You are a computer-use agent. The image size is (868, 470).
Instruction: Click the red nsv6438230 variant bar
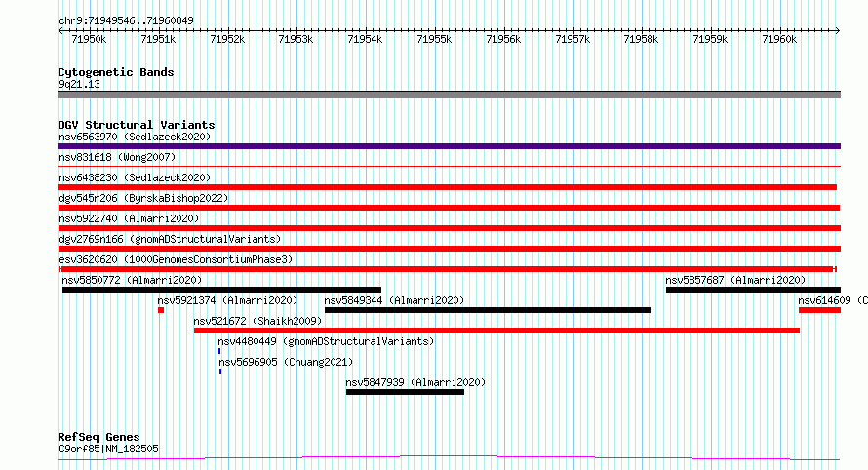coord(448,187)
